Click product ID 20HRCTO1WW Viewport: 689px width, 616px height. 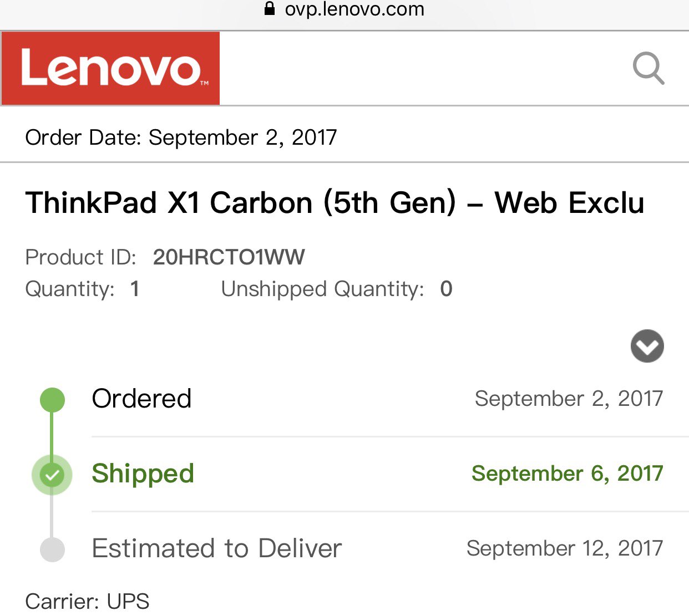[229, 257]
